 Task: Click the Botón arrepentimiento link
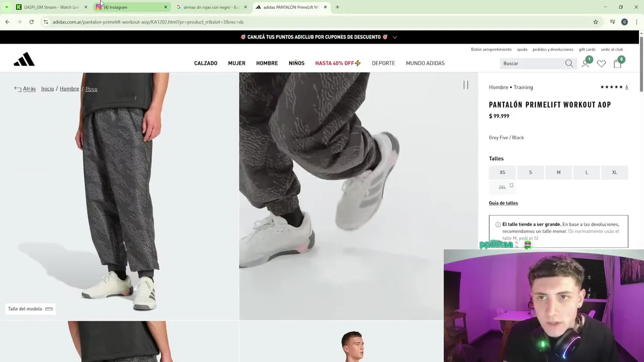(x=491, y=49)
